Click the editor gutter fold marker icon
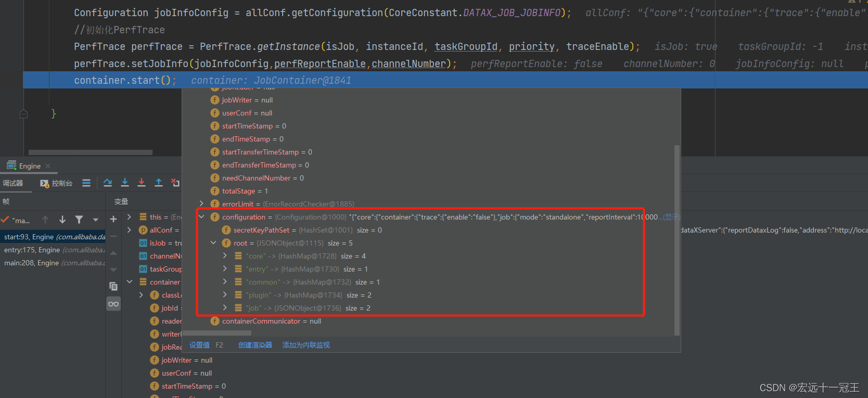Image resolution: width=868 pixels, height=398 pixels. point(23,114)
